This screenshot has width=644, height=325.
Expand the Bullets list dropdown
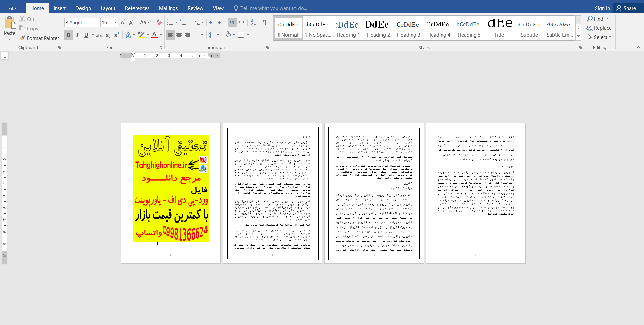(x=177, y=22)
